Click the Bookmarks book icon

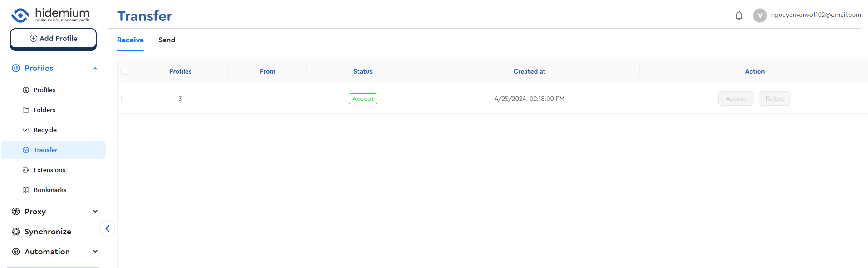pyautogui.click(x=26, y=190)
